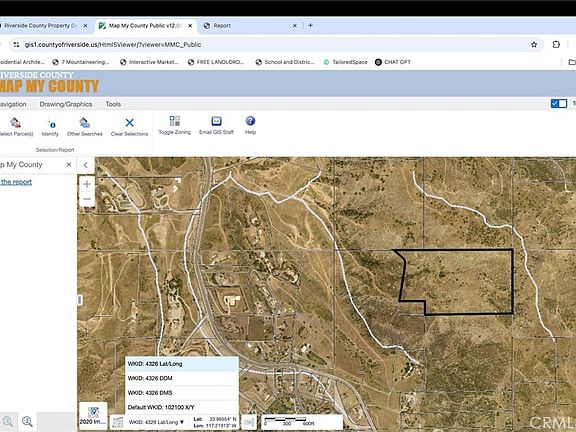The image size is (576, 432).
Task: Open FREE LANDLORD bookmark
Action: tap(216, 62)
